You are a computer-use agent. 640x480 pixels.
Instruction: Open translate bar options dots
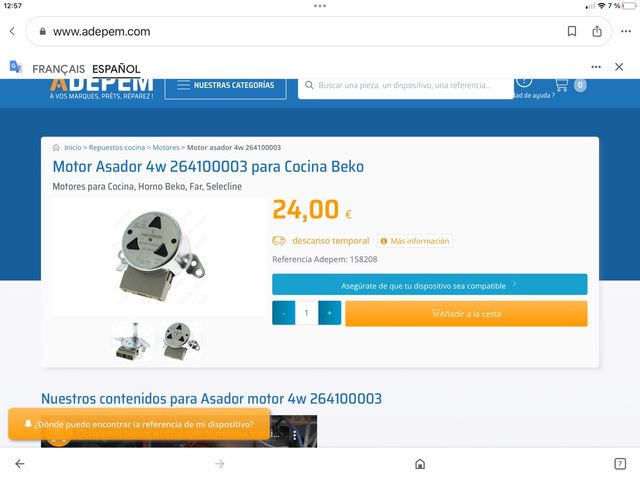tap(596, 67)
